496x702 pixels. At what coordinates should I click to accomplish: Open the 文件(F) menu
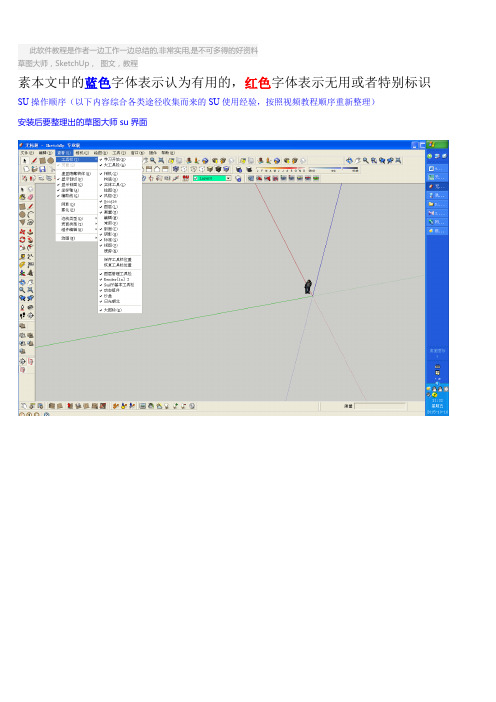[27, 153]
